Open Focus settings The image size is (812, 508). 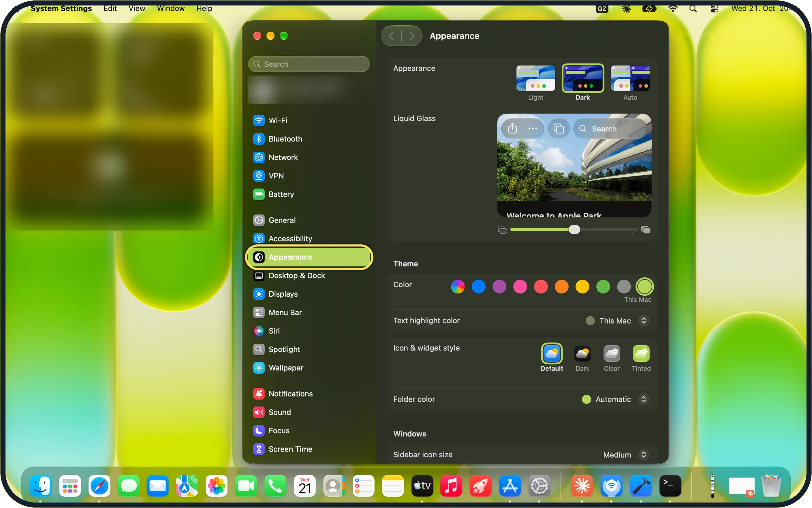[309, 431]
